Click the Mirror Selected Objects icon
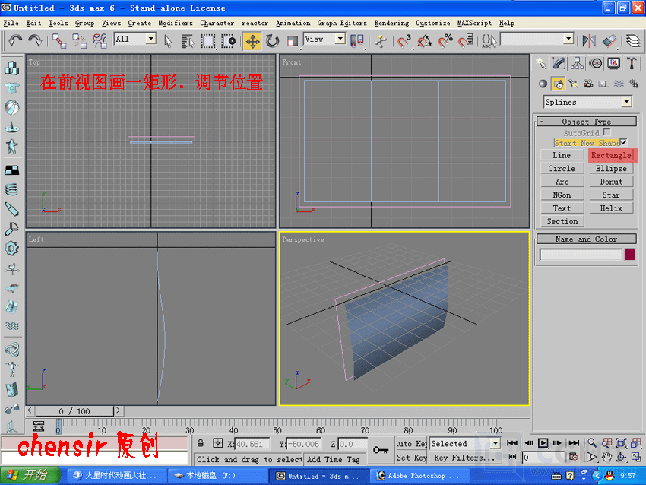646x485 pixels. (589, 41)
